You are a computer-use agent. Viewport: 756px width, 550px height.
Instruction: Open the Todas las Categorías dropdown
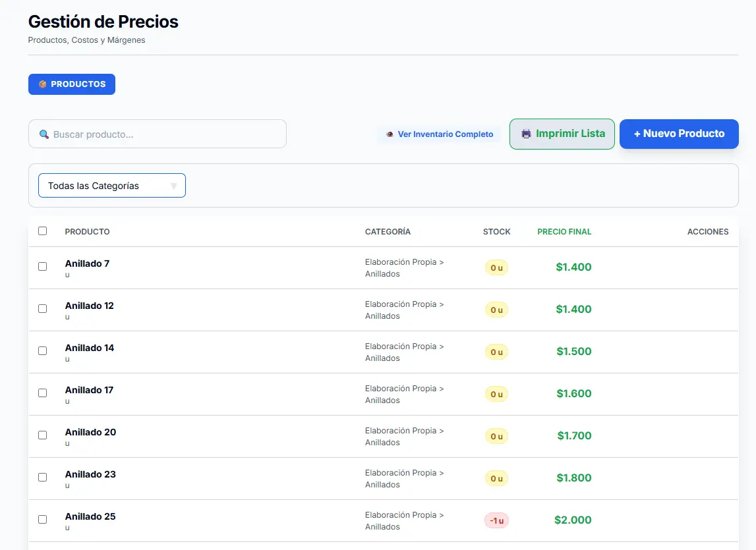112,186
